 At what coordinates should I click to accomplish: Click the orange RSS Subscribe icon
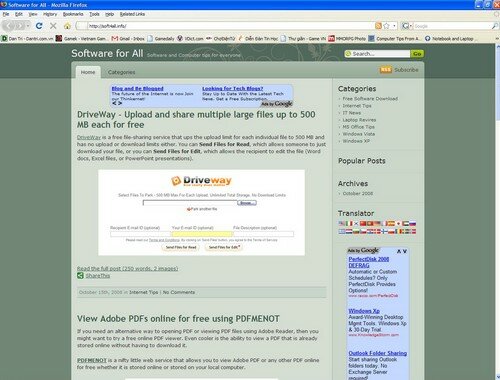click(386, 70)
